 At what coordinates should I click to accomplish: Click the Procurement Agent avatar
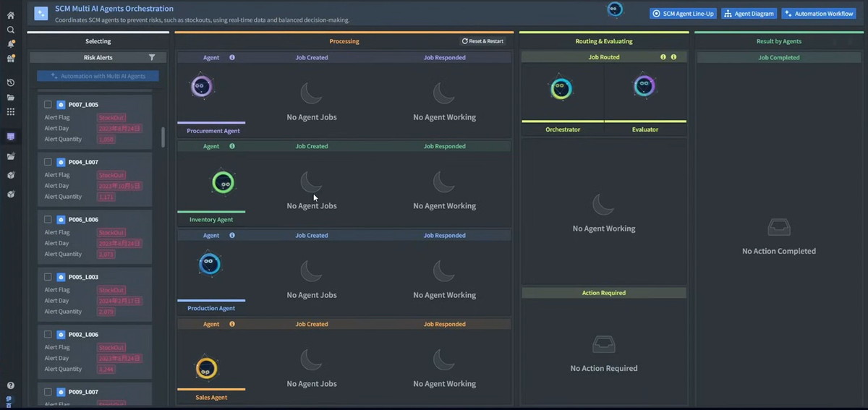[x=201, y=87]
